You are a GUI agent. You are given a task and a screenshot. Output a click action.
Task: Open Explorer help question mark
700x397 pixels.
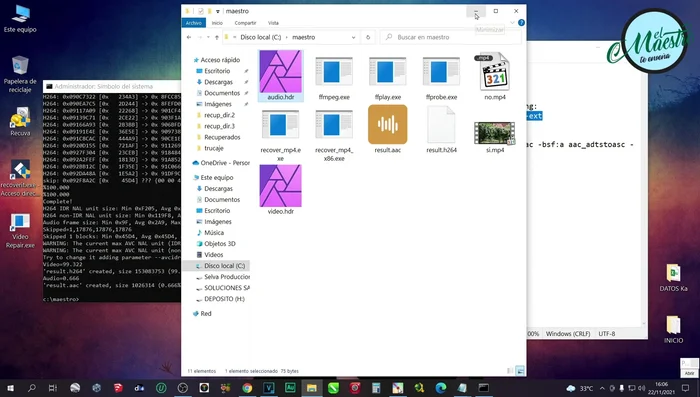coord(521,23)
